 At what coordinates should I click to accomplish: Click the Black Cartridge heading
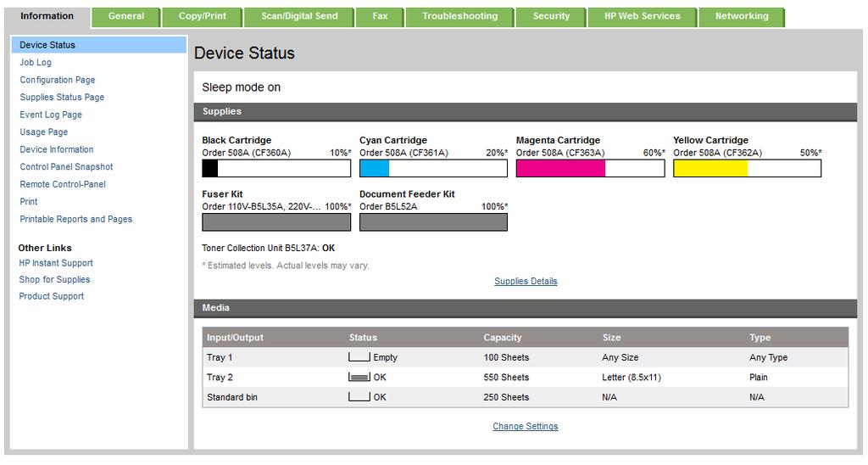[x=236, y=140]
